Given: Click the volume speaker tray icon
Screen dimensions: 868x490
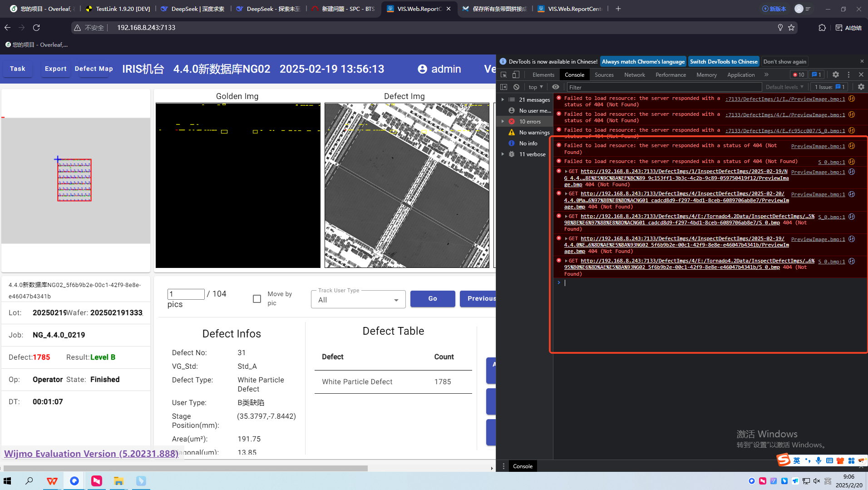Looking at the screenshot, I should pyautogui.click(x=817, y=481).
